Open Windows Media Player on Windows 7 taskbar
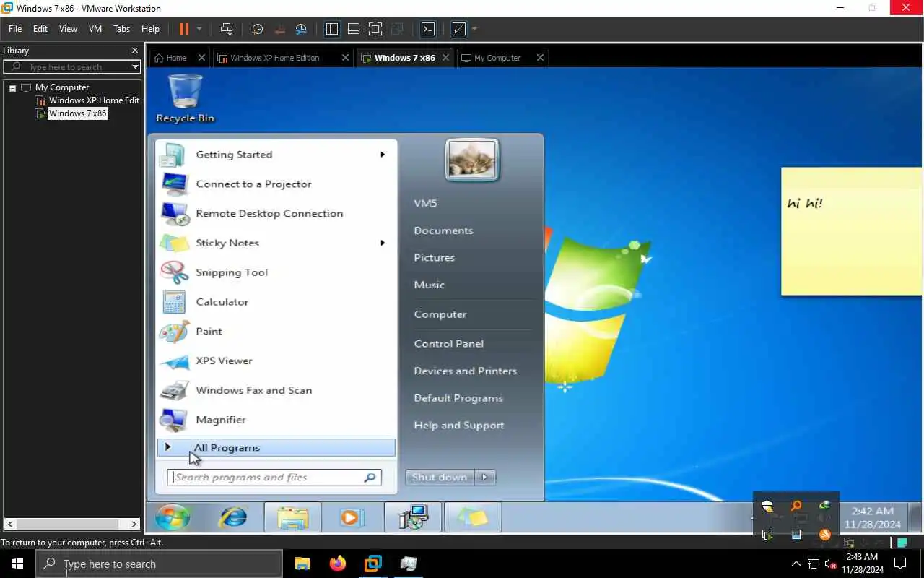 [x=352, y=517]
